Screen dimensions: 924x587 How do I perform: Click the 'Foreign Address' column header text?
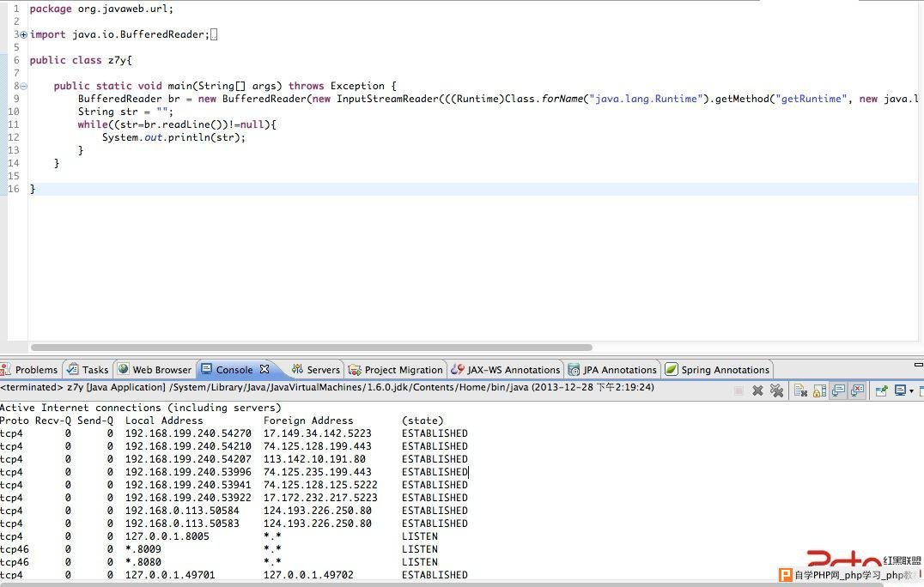[x=308, y=421]
